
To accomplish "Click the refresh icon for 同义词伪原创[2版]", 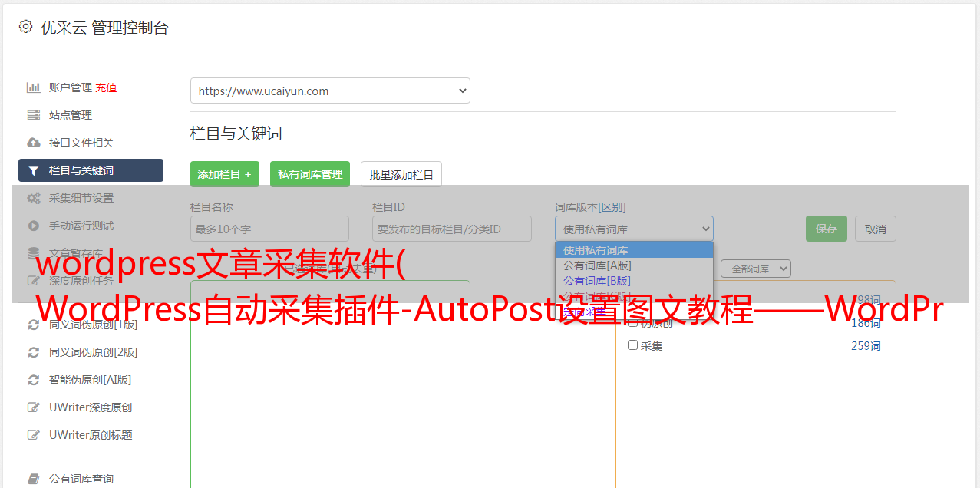I will pyautogui.click(x=34, y=352).
